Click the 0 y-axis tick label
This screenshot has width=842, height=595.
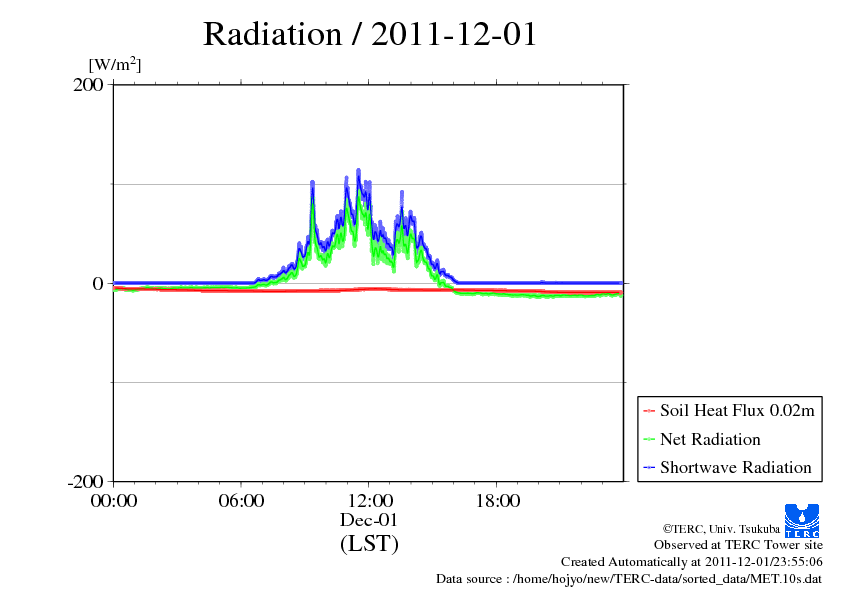(x=98, y=283)
